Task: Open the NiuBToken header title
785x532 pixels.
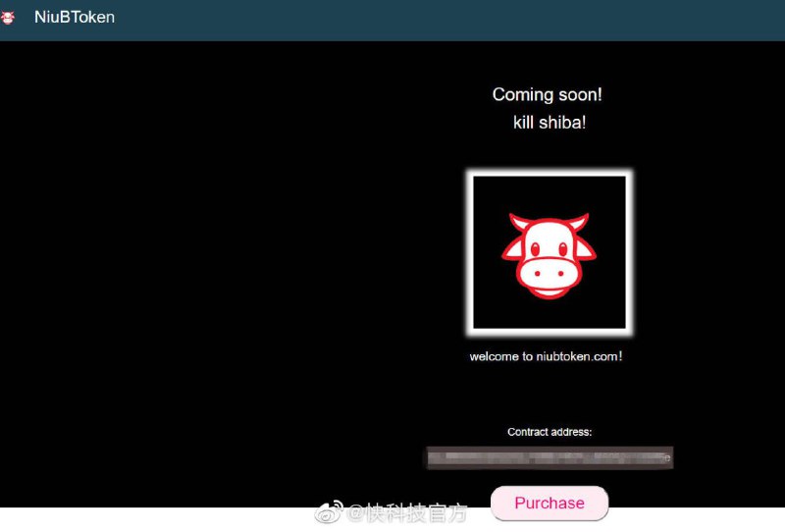Action: (75, 17)
